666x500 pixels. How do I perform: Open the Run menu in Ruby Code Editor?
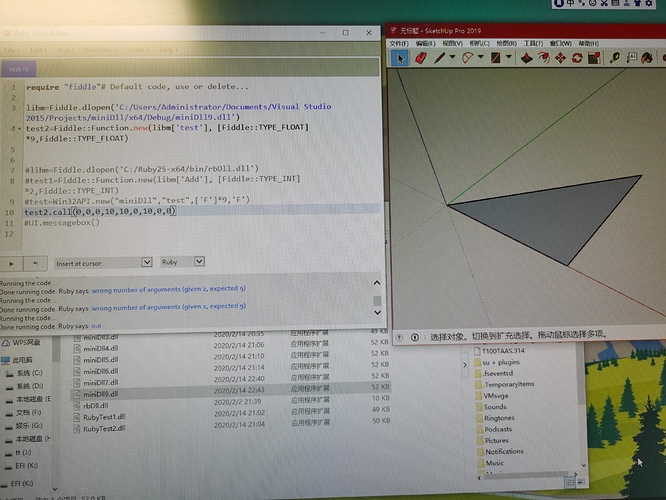(x=65, y=50)
